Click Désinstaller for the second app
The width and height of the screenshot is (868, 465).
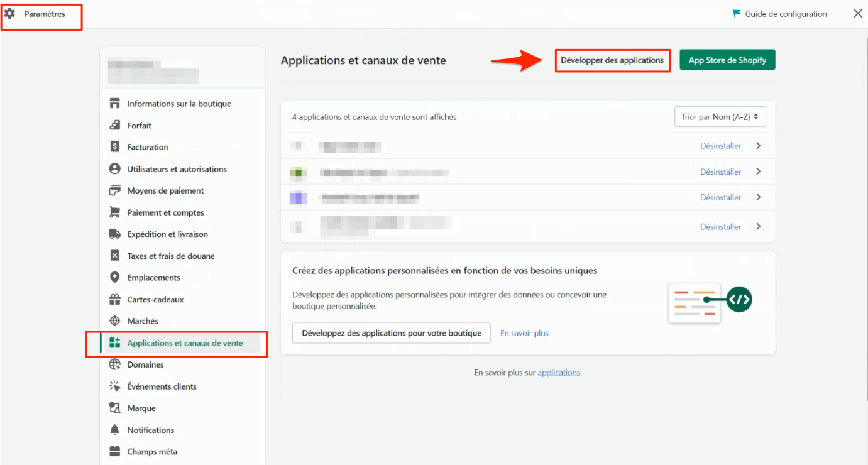click(x=720, y=172)
